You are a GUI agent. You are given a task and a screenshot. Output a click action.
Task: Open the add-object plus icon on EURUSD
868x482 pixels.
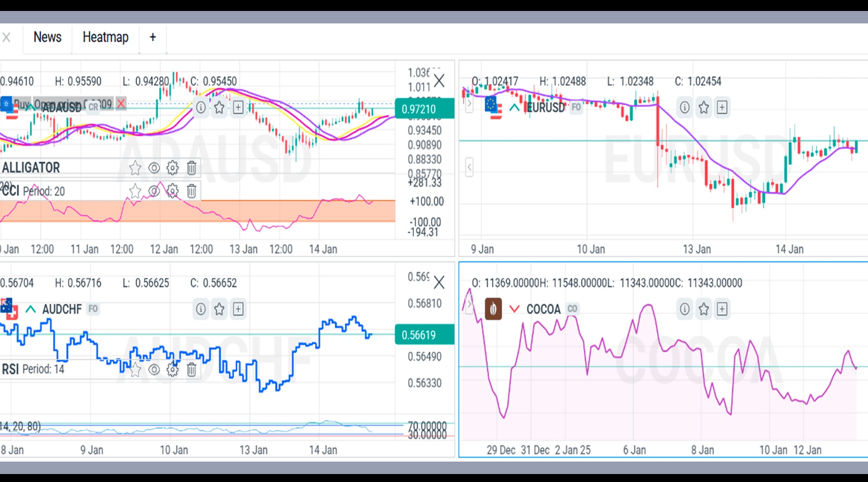click(x=722, y=107)
